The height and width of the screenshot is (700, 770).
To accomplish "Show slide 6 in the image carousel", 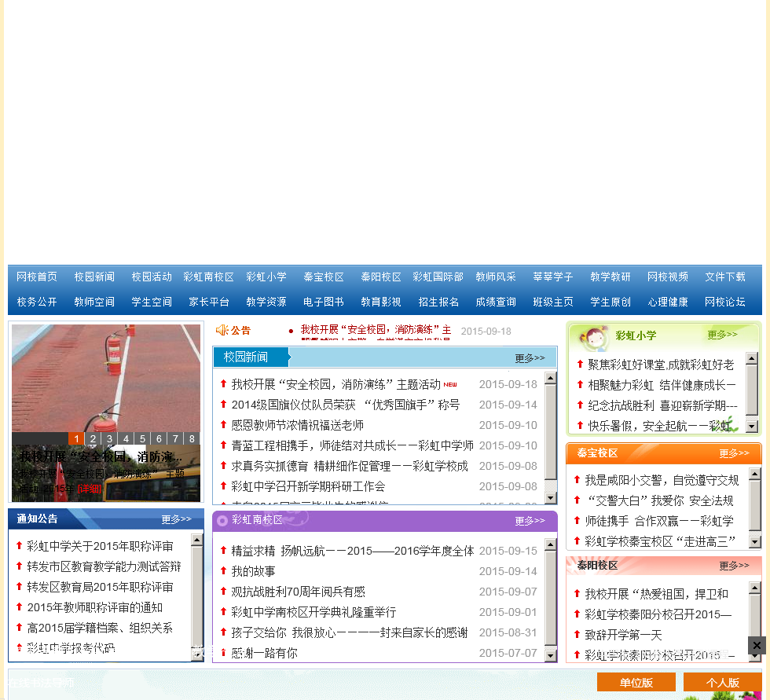I will click(x=159, y=438).
